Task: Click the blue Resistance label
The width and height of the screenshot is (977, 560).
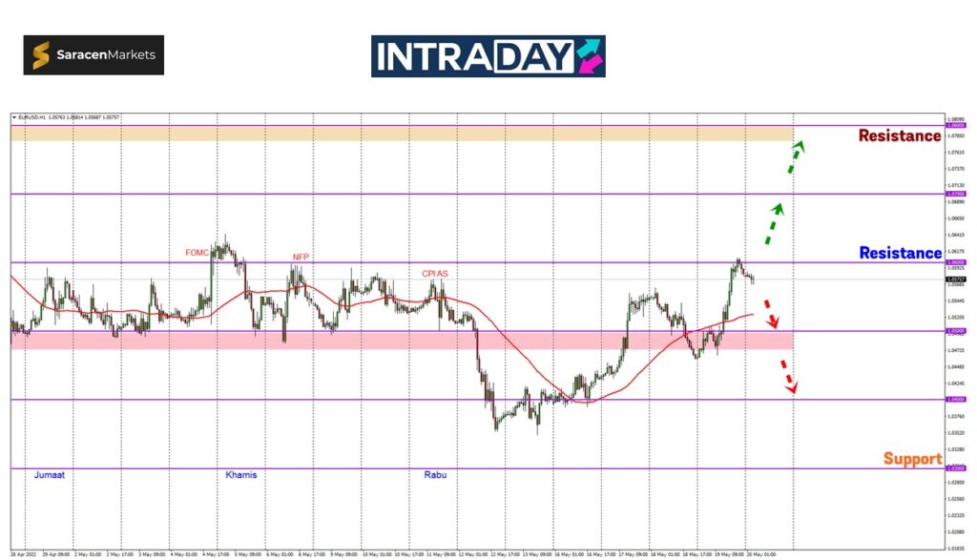Action: 900,253
